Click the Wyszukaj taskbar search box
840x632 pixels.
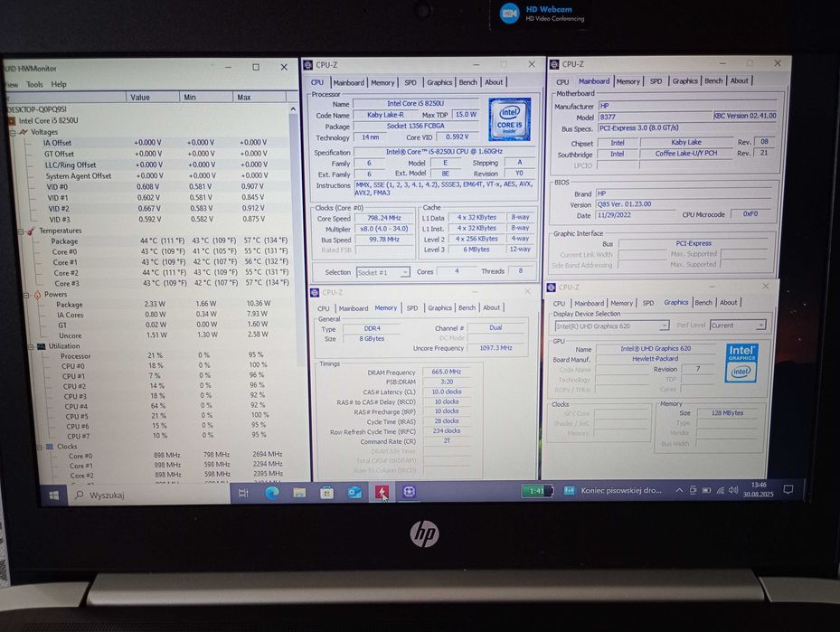click(149, 495)
